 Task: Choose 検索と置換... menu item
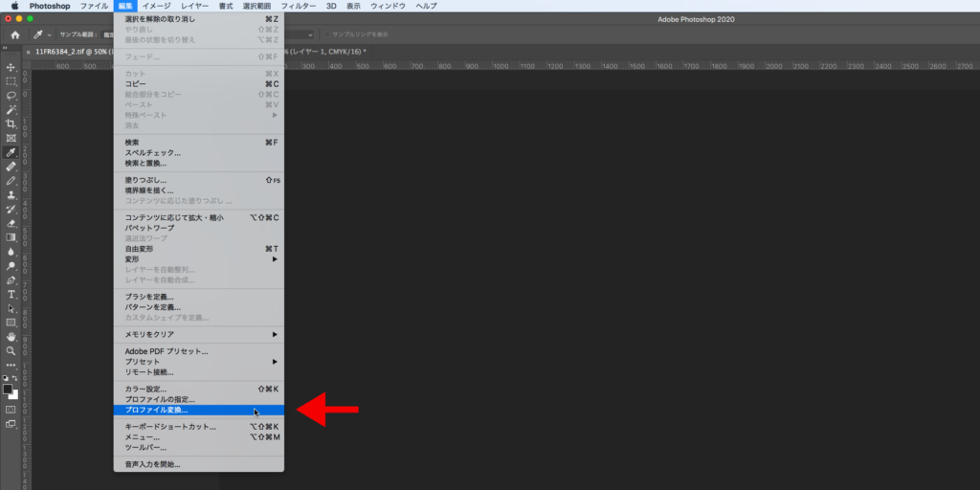[x=199, y=163]
